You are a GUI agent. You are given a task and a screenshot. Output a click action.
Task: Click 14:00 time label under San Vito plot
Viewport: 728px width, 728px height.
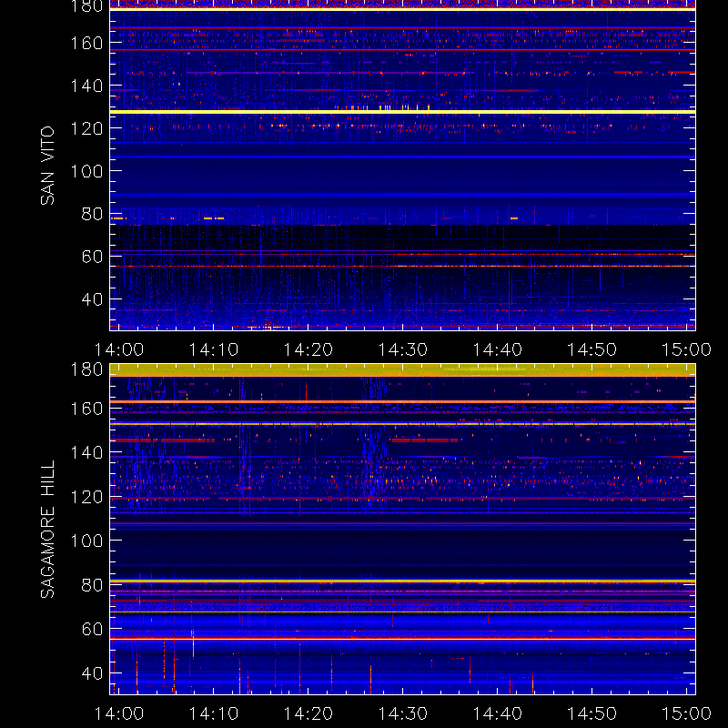(119, 349)
